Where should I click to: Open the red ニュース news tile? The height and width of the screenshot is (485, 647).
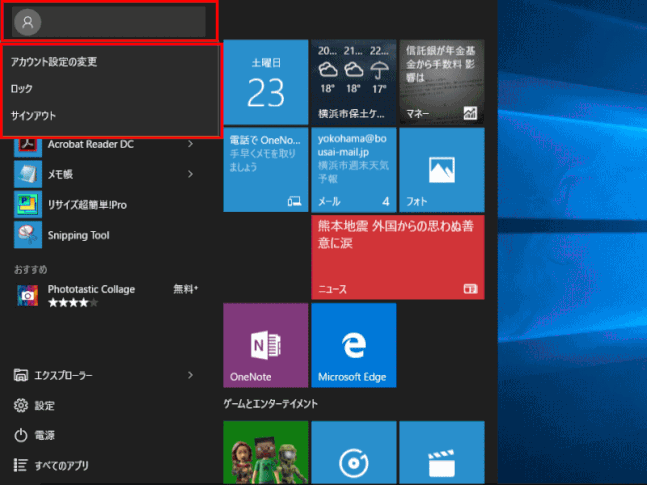[x=398, y=257]
